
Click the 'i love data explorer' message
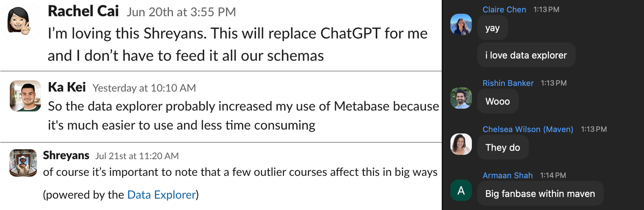[526, 55]
